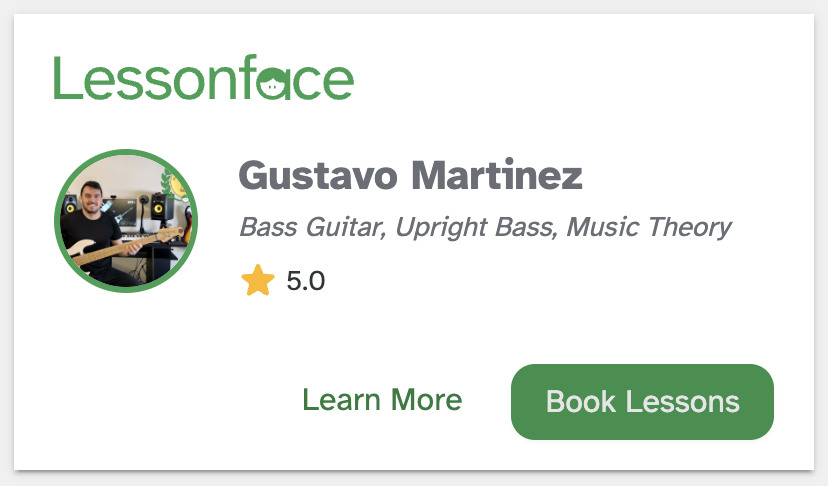Click the letter L in the Lessonface wordmark
This screenshot has height=486, width=828.
[x=64, y=79]
